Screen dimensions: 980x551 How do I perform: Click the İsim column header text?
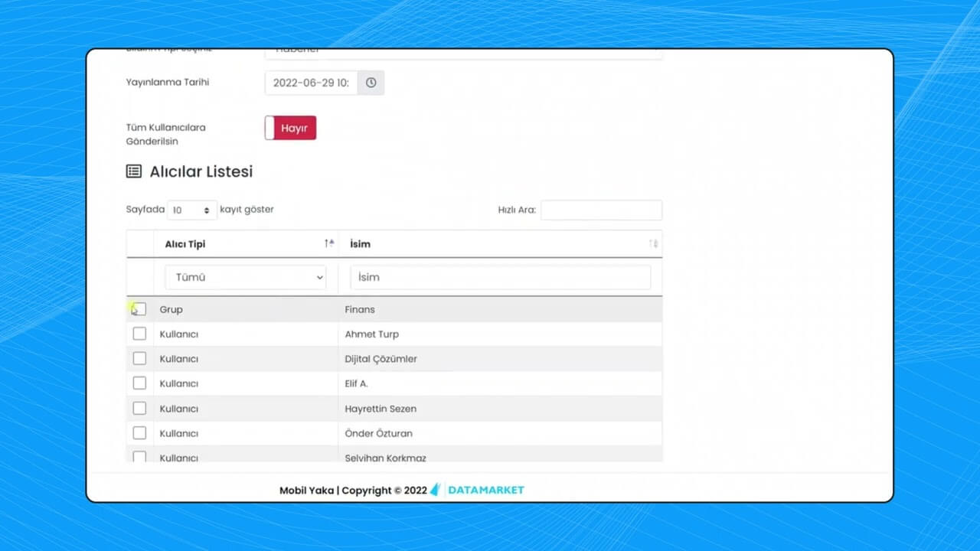point(360,244)
